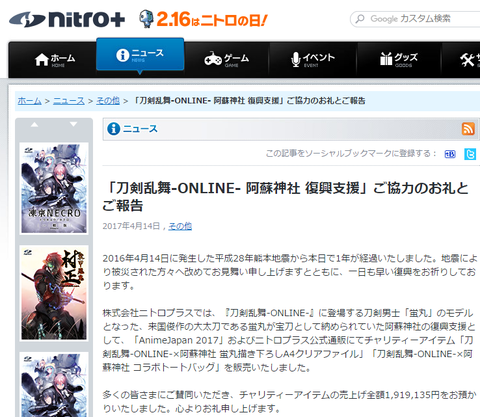The width and height of the screenshot is (480, 417).
Task: Click the gift box goods icon
Action: tap(386, 59)
